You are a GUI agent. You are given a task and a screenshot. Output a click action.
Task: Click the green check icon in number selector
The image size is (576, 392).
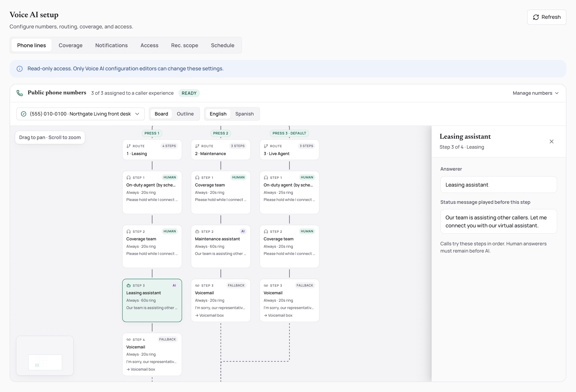pyautogui.click(x=24, y=114)
